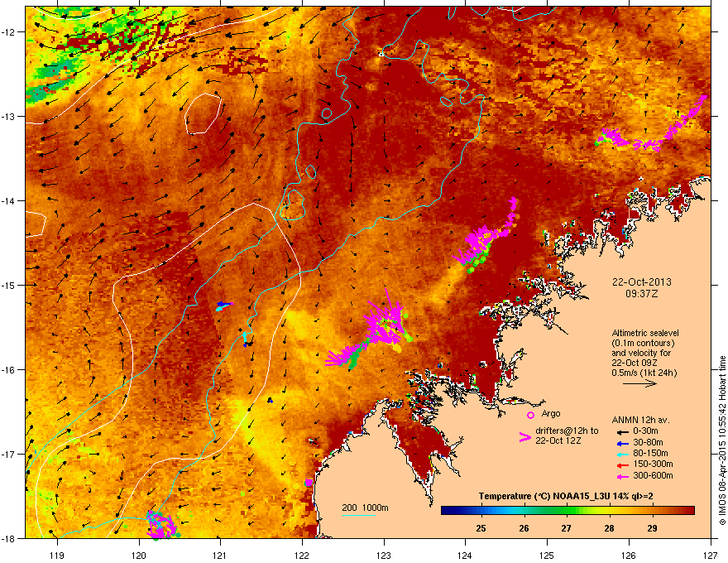The image size is (728, 563).
Task: Click the dark red warm end of colorbar
Action: pos(685,511)
